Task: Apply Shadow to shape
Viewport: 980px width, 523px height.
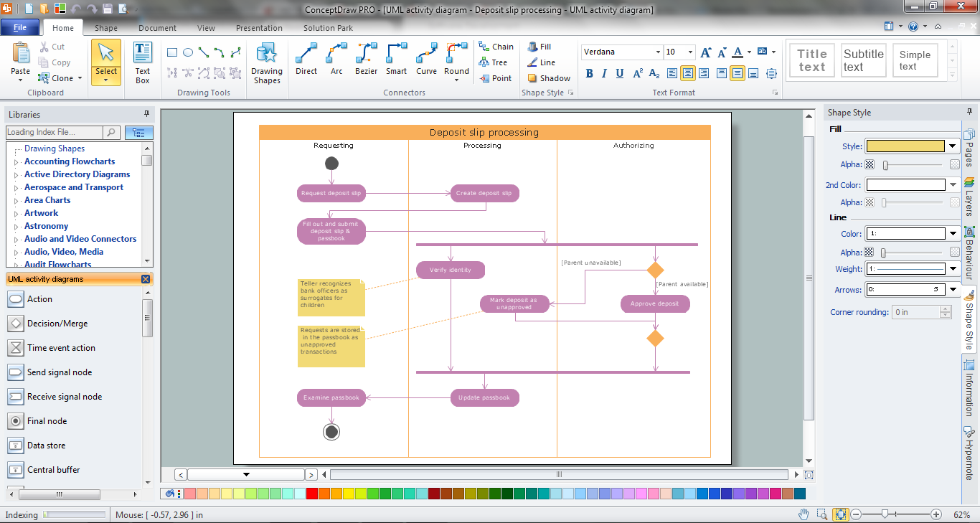Action: [x=549, y=78]
